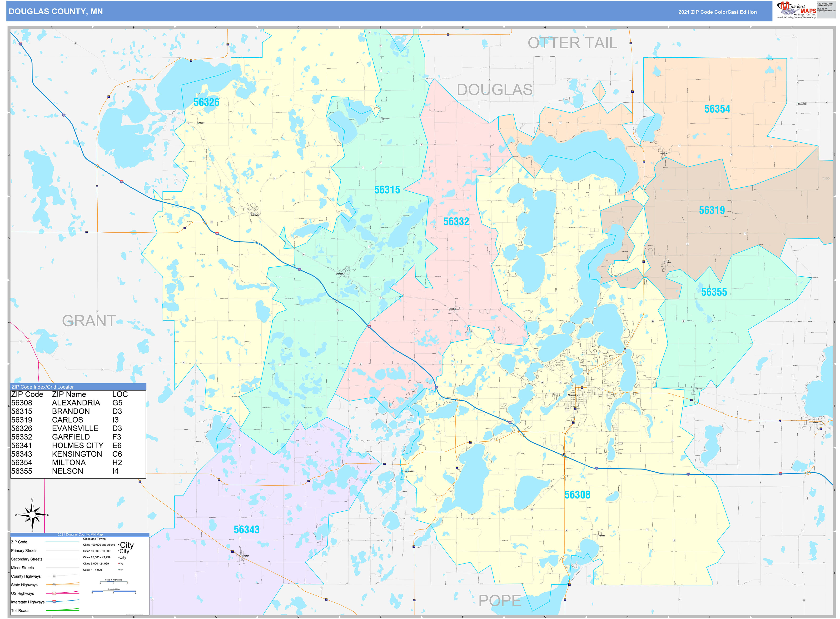Click the 56315 ZIP code label

387,190
